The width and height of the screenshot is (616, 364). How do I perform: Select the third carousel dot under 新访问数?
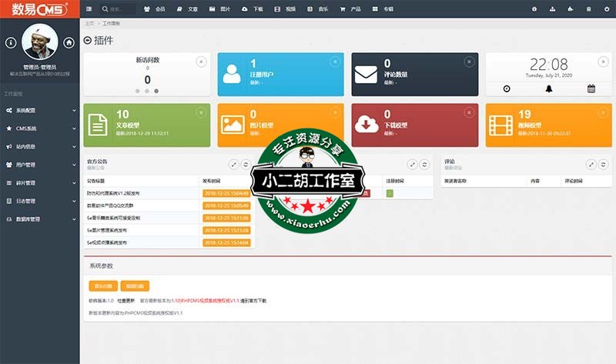156,91
